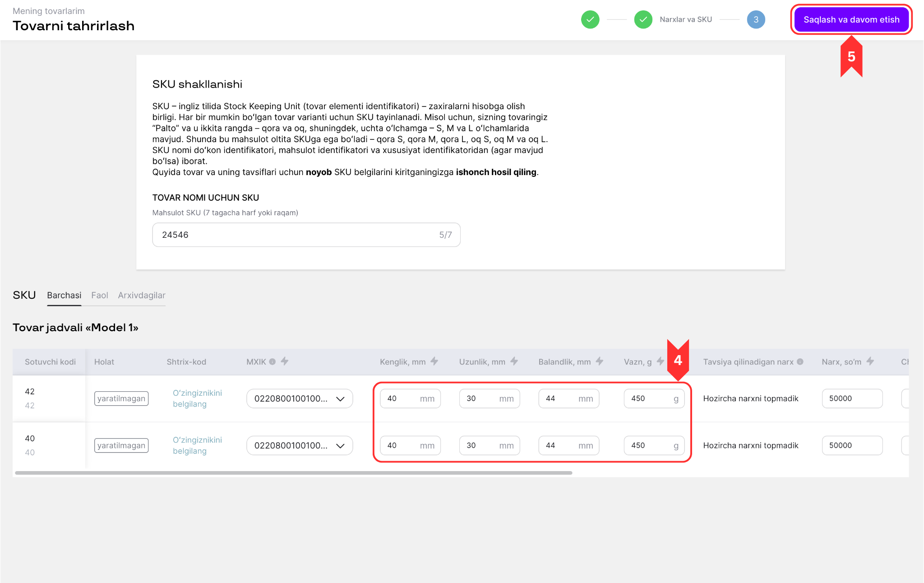
Task: Click the lightning icon next to Narx, so'm
Action: (870, 361)
